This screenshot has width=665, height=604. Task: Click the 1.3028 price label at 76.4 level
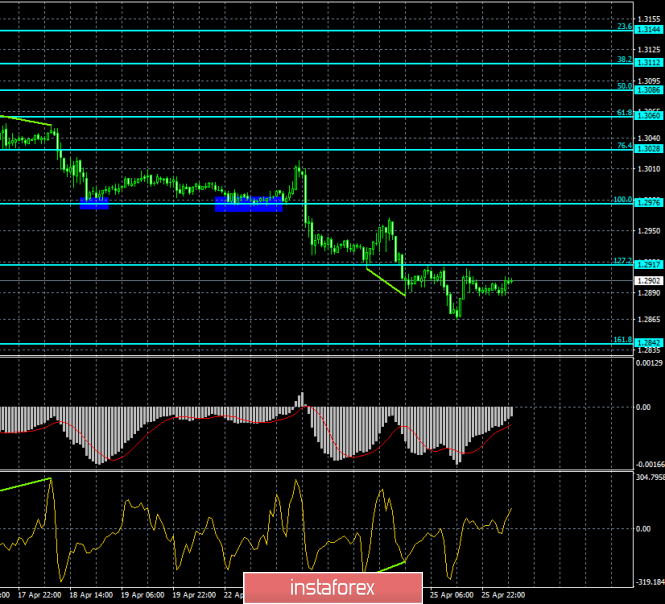649,149
